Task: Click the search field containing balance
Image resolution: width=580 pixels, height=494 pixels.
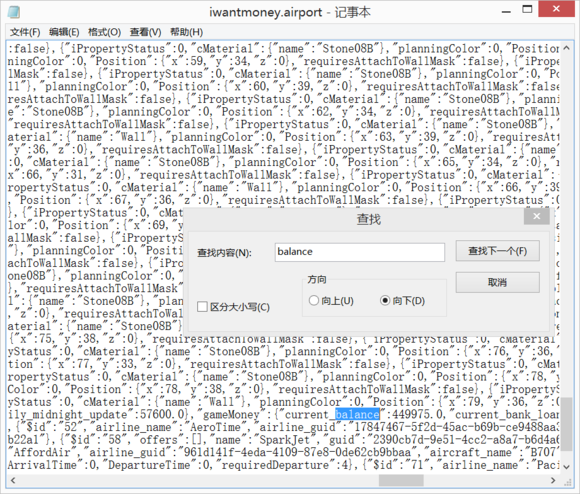Action: (360, 252)
